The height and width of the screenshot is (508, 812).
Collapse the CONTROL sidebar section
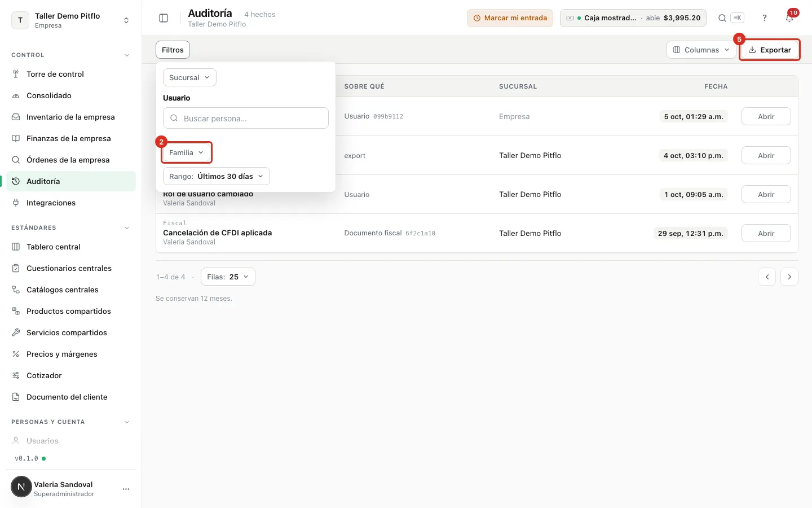tap(127, 55)
